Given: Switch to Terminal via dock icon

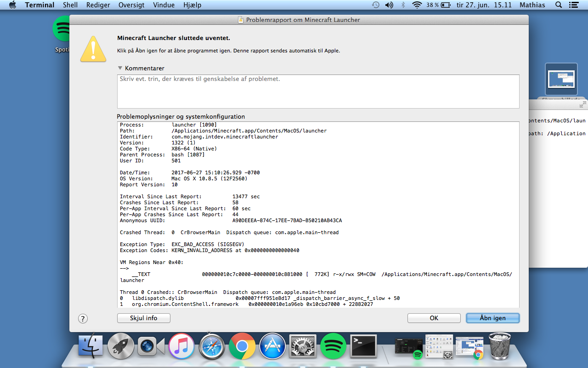Looking at the screenshot, I should [x=363, y=346].
